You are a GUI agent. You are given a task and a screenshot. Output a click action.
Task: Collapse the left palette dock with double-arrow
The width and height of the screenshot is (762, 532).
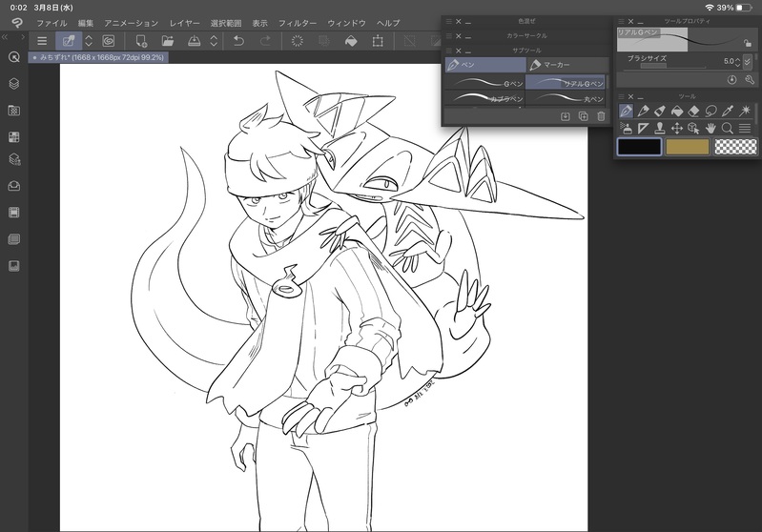5,37
